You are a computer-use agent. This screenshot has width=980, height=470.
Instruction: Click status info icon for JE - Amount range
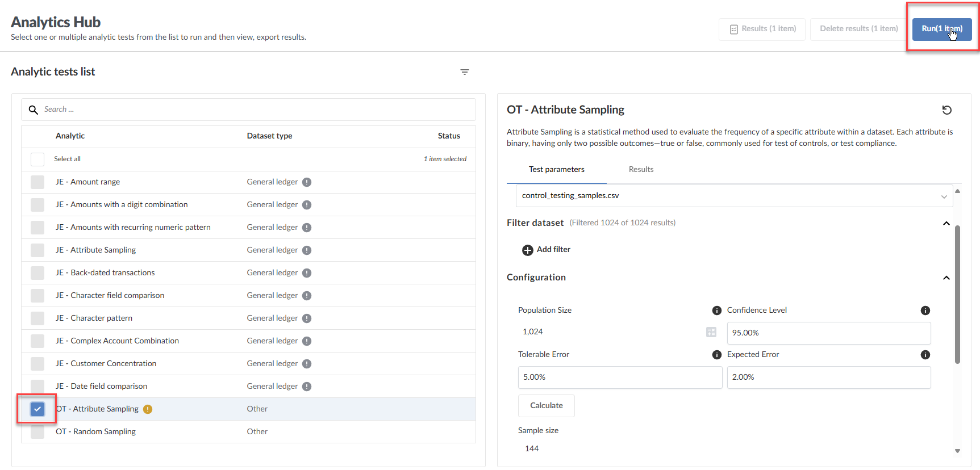307,182
